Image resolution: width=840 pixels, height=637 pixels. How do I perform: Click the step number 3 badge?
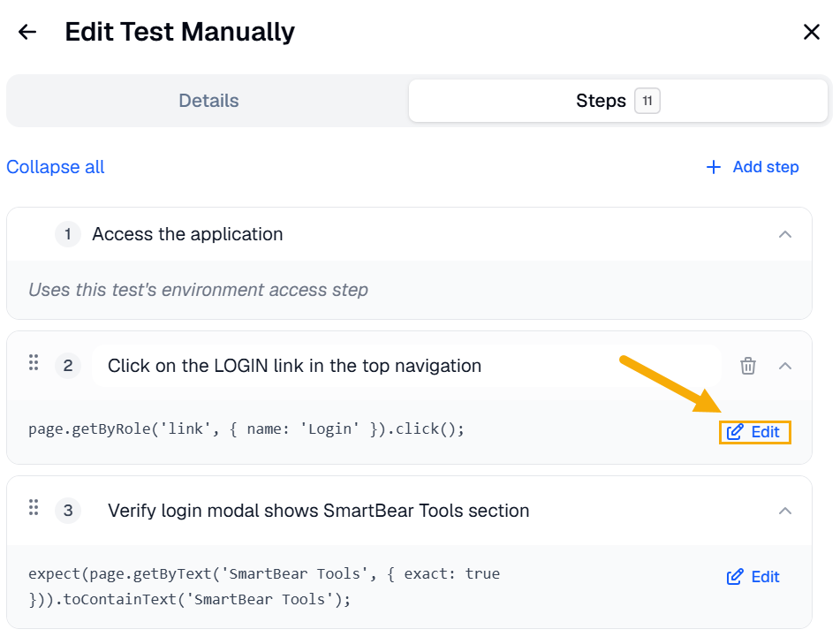point(68,511)
